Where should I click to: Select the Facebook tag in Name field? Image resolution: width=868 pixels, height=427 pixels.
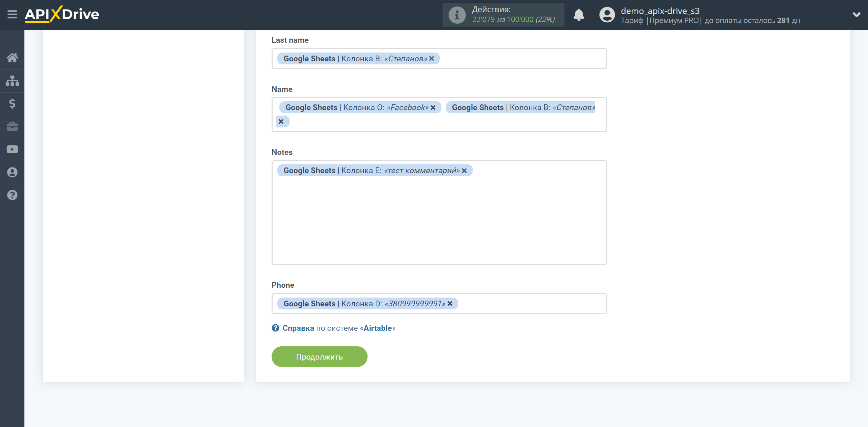pos(360,107)
